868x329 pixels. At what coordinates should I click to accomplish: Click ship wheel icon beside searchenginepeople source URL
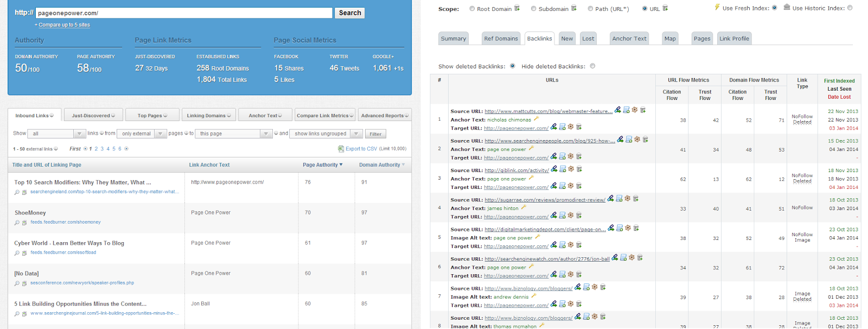tap(637, 140)
